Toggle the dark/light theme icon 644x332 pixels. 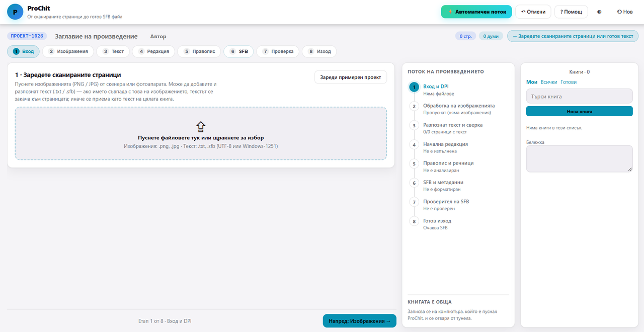[599, 12]
